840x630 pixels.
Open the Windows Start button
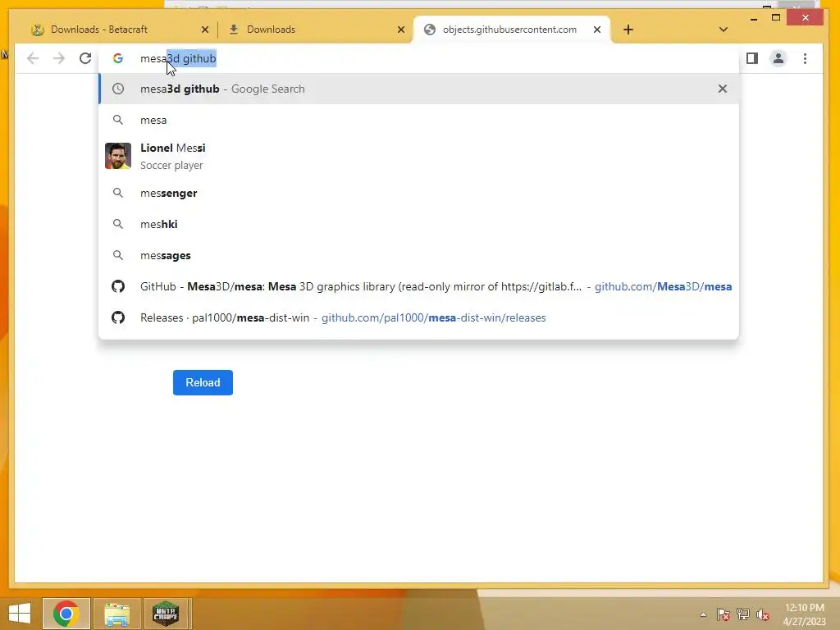point(20,614)
